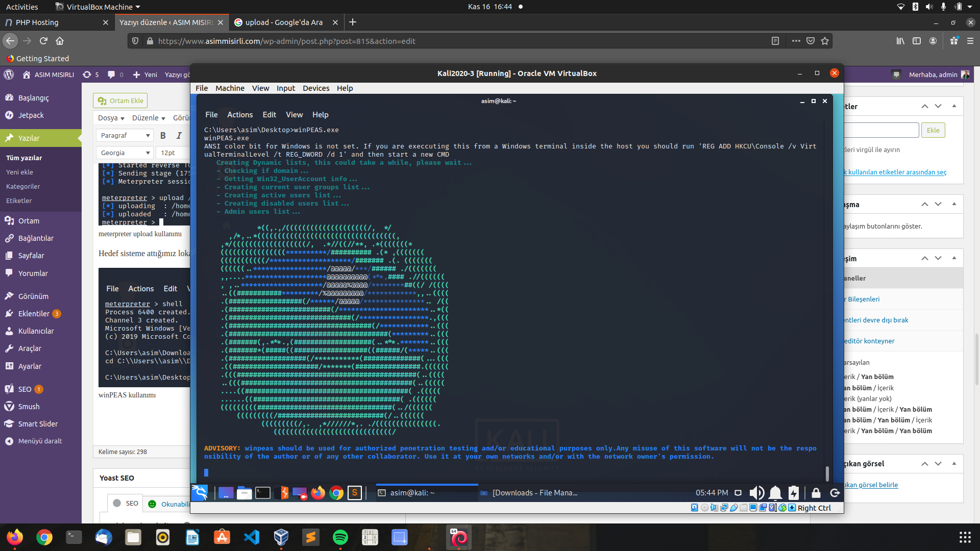
Task: Open Firefox library icon
Action: pyautogui.click(x=900, y=41)
